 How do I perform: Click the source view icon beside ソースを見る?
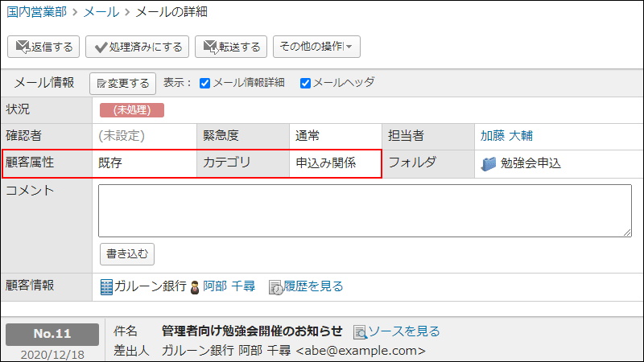(360, 332)
